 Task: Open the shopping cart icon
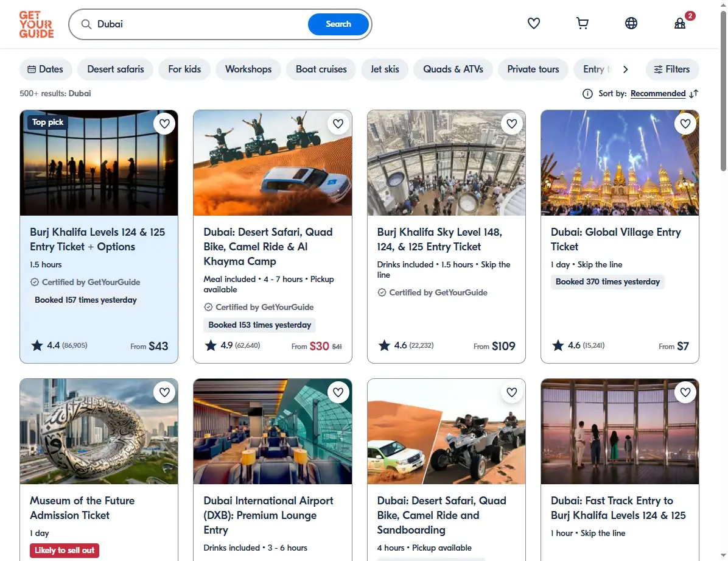pyautogui.click(x=582, y=23)
